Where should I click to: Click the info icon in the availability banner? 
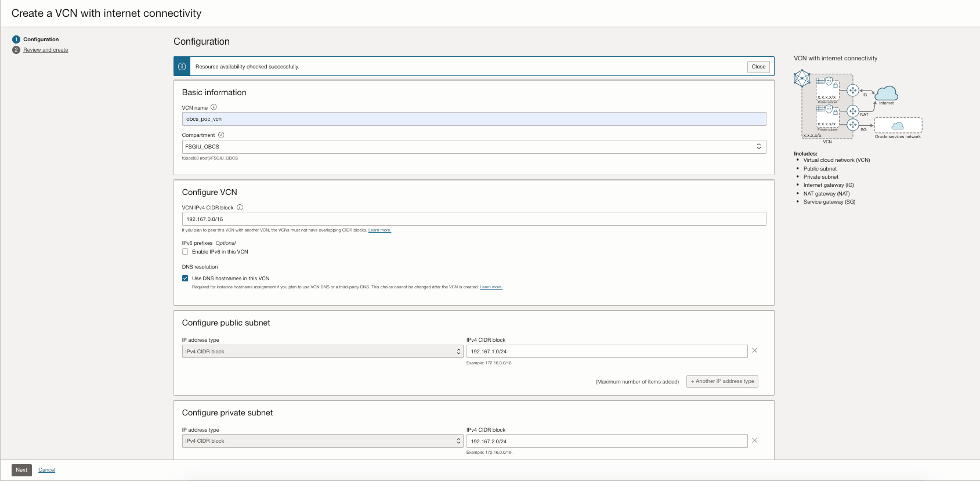182,67
